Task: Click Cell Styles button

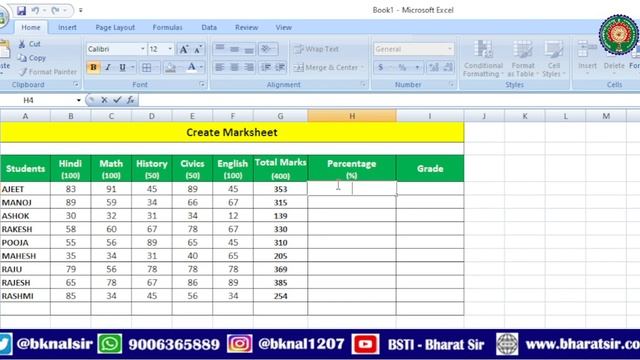Action: [554, 59]
